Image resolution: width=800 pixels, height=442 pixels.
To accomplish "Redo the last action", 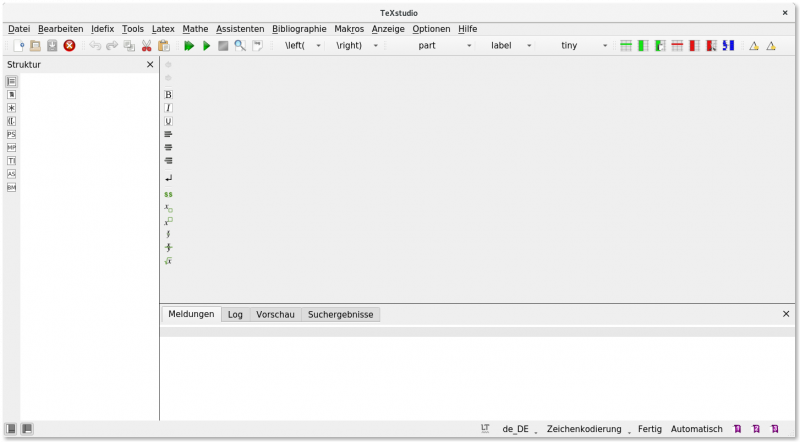I will tap(112, 46).
